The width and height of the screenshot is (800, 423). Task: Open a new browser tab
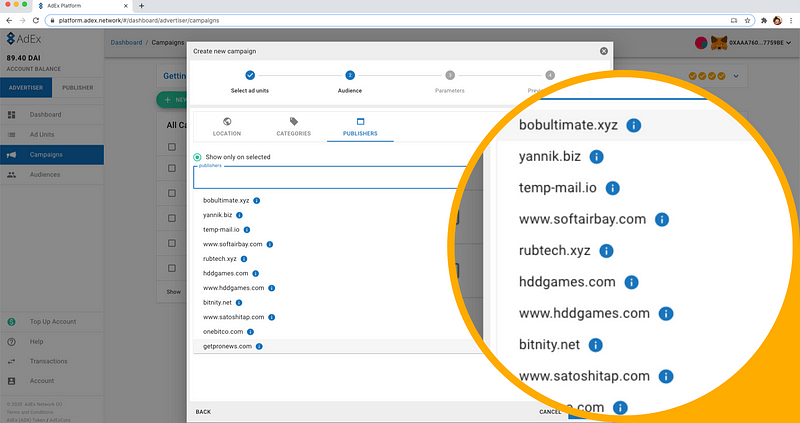(141, 6)
